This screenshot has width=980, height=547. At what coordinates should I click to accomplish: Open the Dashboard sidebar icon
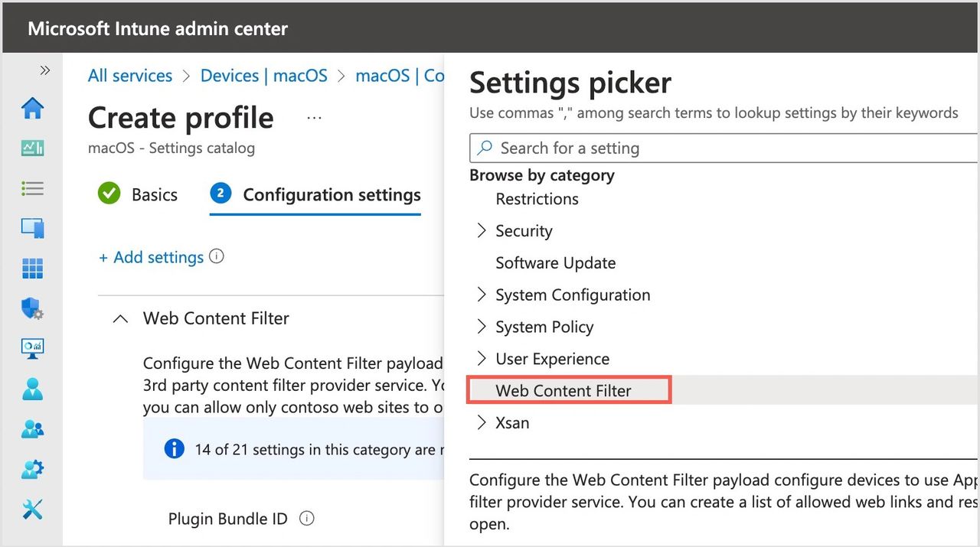32,148
